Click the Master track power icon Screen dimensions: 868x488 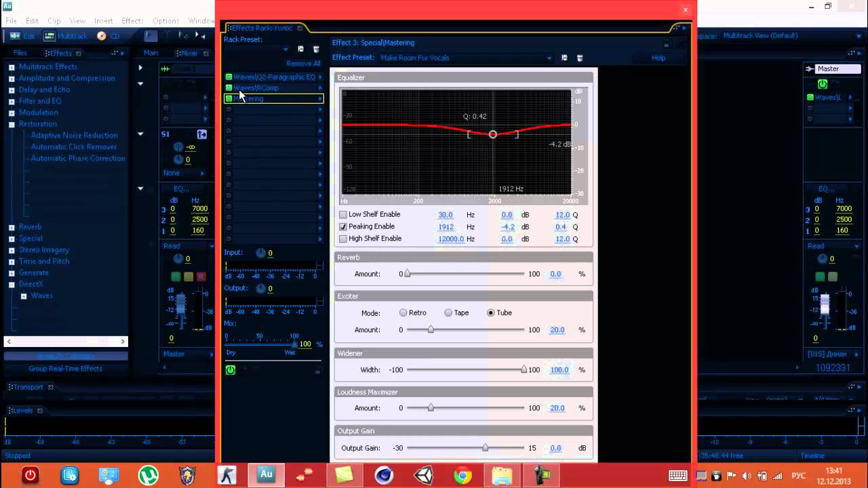click(823, 84)
